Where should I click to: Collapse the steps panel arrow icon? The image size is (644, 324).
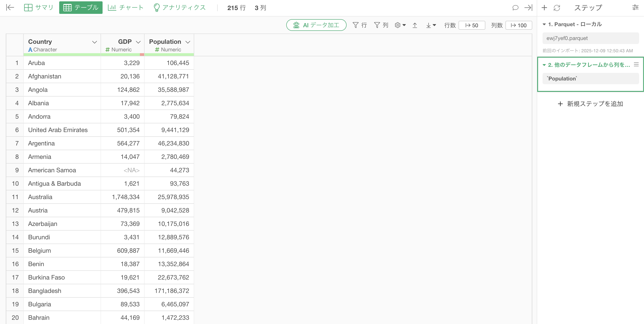528,8
